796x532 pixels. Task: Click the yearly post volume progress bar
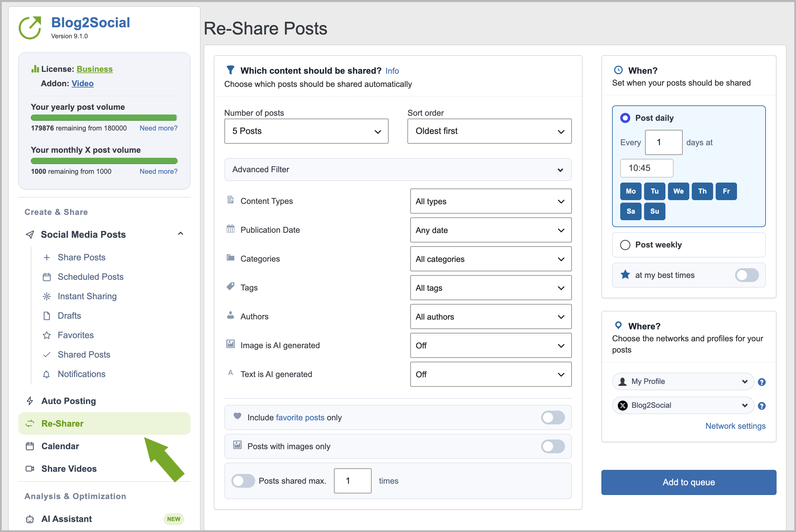pos(104,118)
